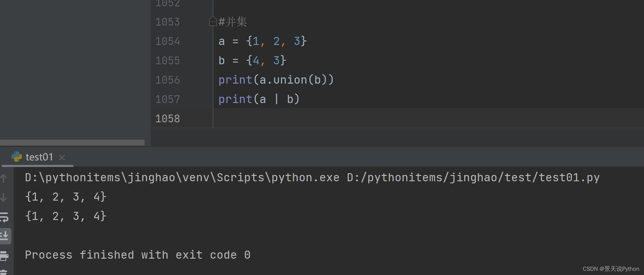This screenshot has width=644, height=275.
Task: Click the empty line 1058 in the editor
Action: (x=428, y=118)
